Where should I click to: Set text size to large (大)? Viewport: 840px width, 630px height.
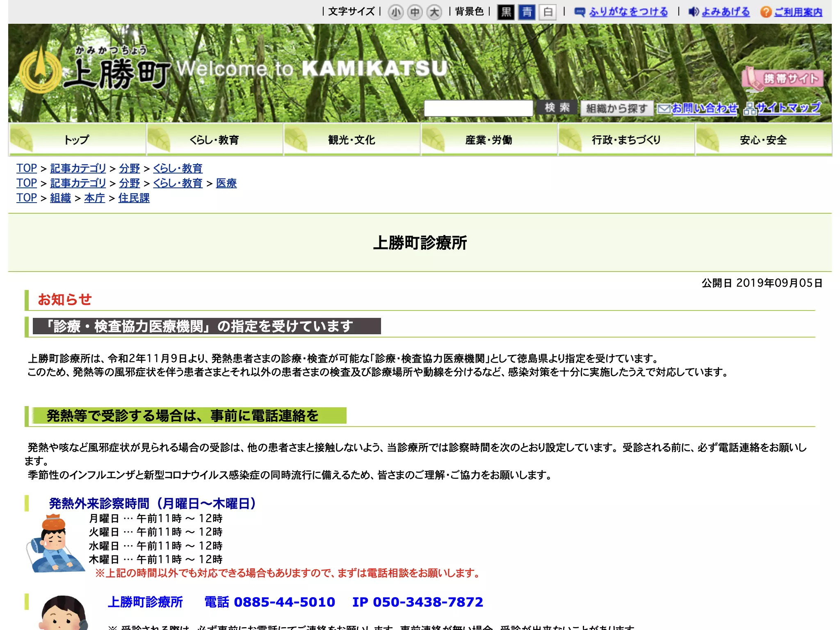pyautogui.click(x=434, y=12)
